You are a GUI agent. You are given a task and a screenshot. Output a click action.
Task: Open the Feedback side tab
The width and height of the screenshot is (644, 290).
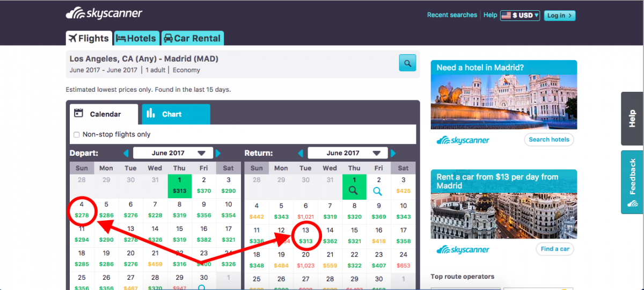click(632, 183)
